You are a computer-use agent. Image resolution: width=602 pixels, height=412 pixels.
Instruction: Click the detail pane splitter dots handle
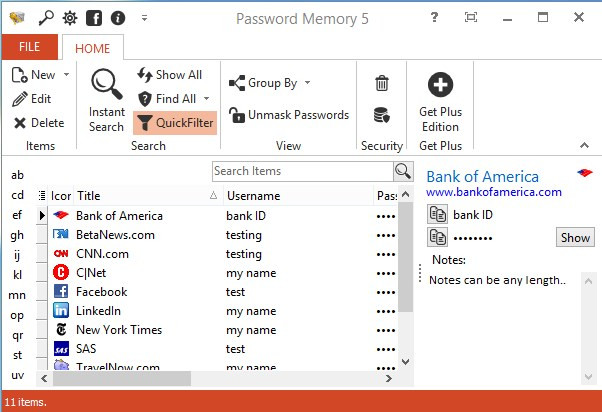(420, 273)
